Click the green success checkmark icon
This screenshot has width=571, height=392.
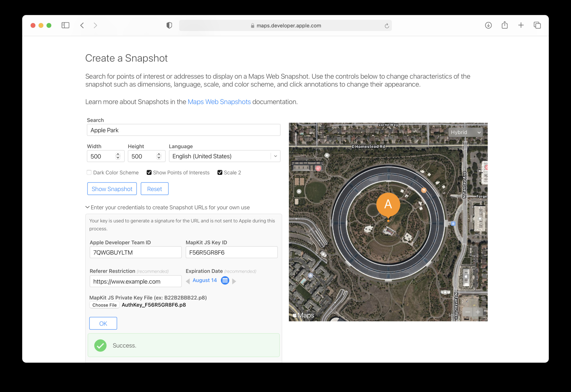(100, 345)
